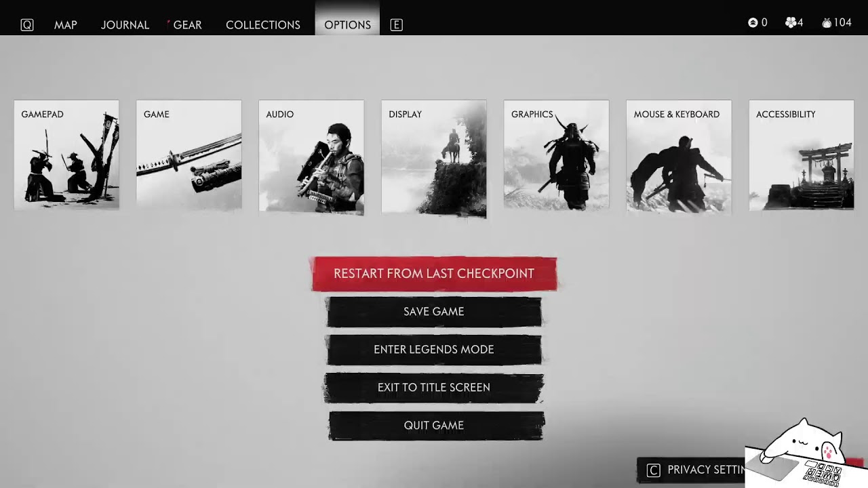The width and height of the screenshot is (868, 488).
Task: Click the technique points counter showing 0
Action: [757, 22]
